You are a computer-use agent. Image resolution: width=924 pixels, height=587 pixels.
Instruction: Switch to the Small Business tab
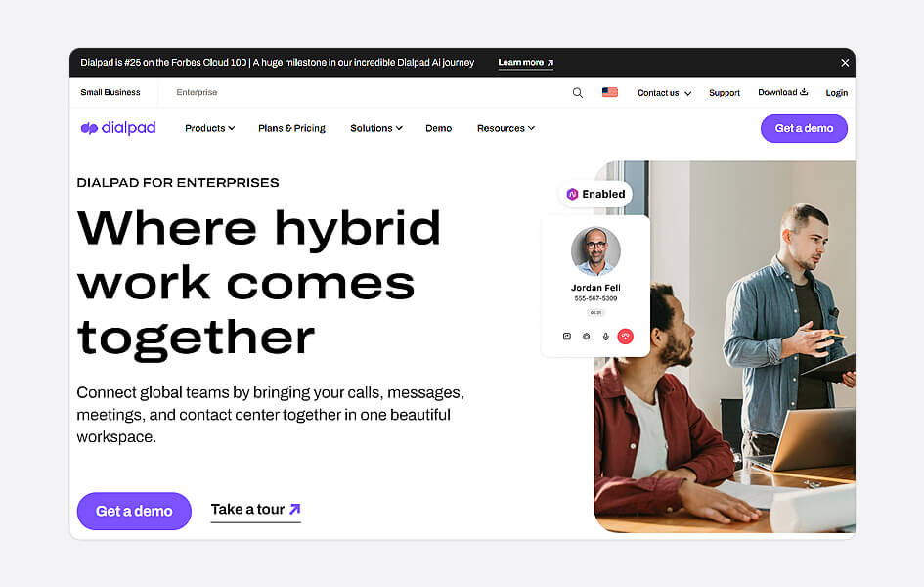click(x=110, y=93)
